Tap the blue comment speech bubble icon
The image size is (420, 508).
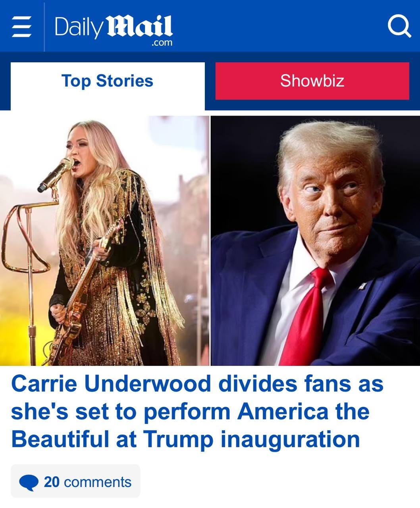tap(29, 483)
